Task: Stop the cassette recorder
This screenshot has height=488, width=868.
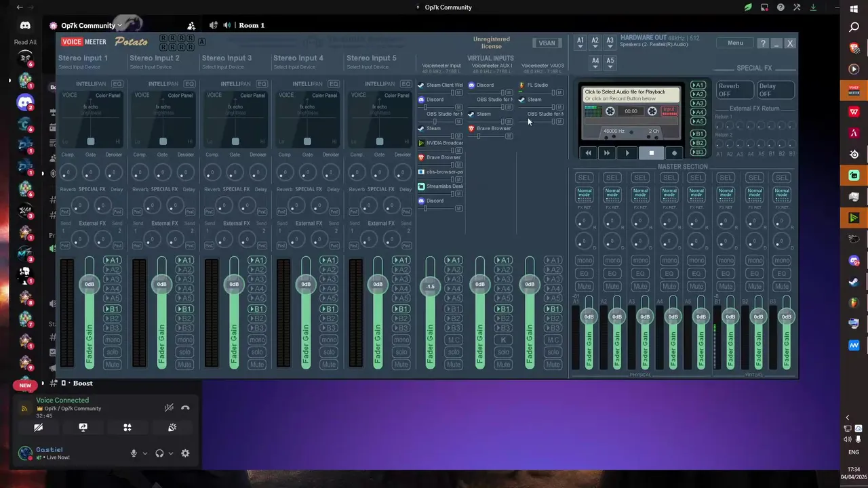Action: pos(652,153)
